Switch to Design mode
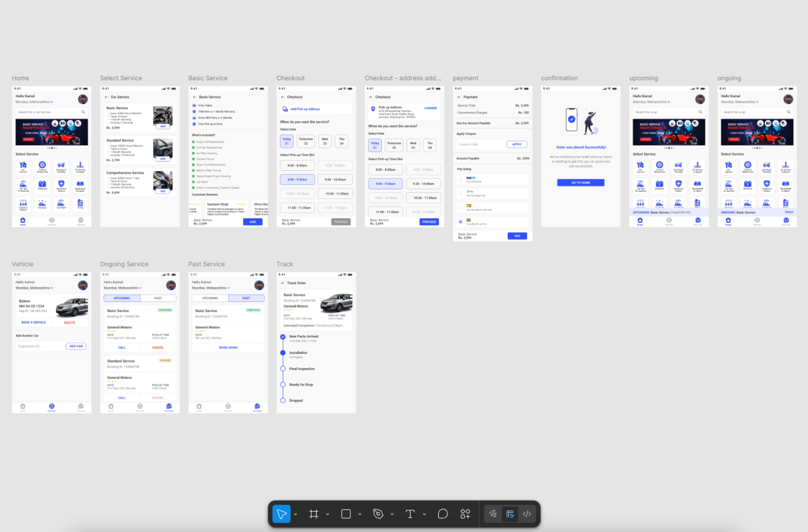 [x=510, y=514]
